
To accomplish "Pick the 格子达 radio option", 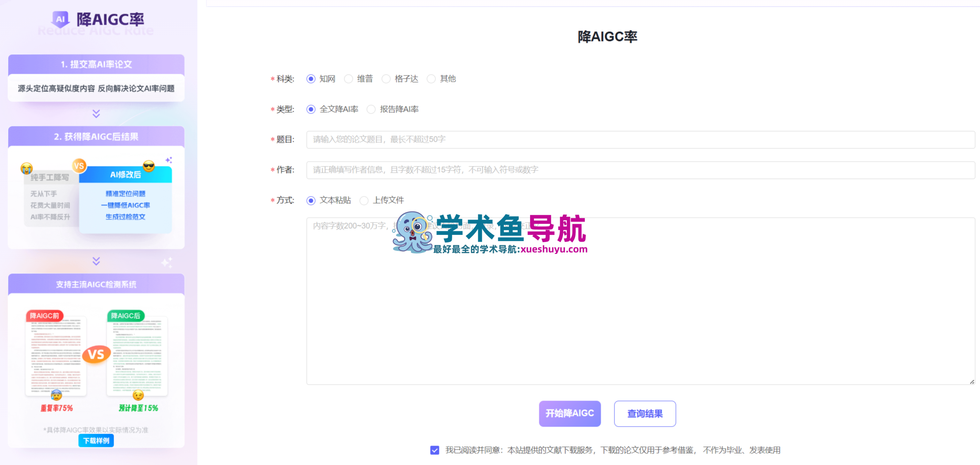I will pyautogui.click(x=386, y=79).
